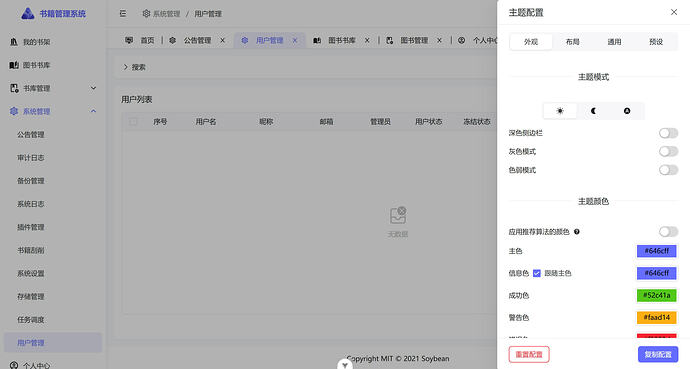Screen dimensions: 690x369
Task: Switch to the 图书书库 page tab
Action: pos(341,40)
